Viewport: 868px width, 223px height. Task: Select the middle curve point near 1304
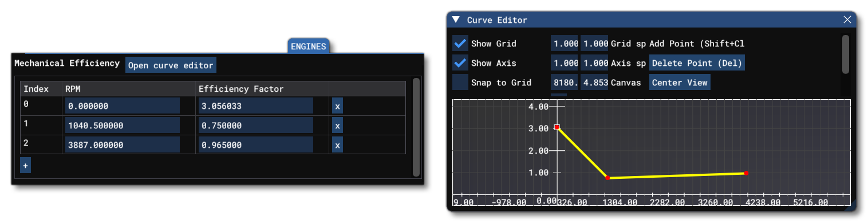pos(607,178)
